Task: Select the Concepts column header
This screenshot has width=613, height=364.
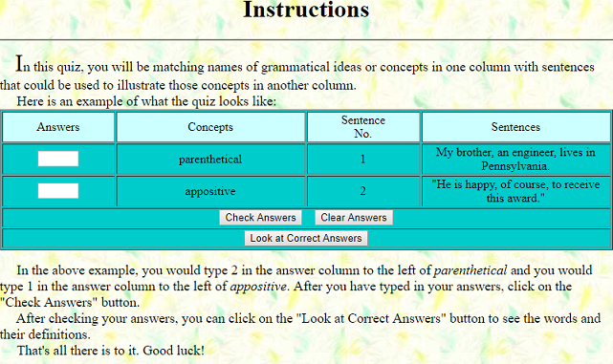Action: pos(210,127)
